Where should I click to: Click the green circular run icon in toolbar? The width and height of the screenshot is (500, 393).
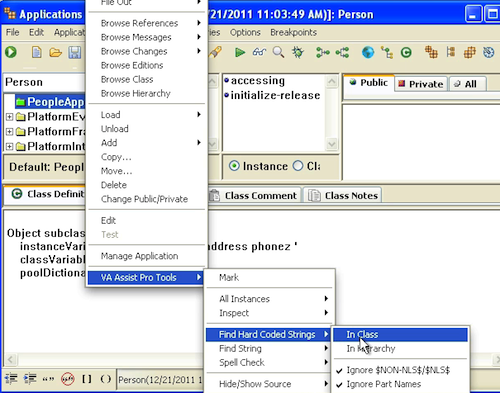pos(11,52)
